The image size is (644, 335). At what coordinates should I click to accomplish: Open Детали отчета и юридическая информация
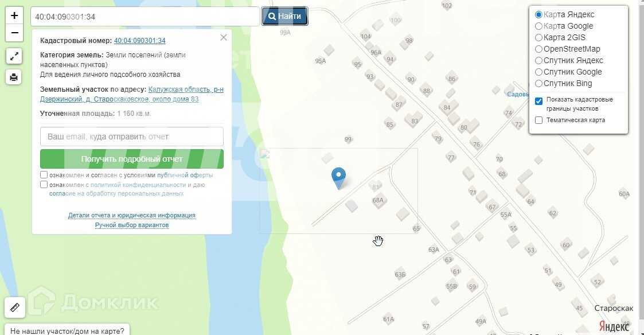132,215
